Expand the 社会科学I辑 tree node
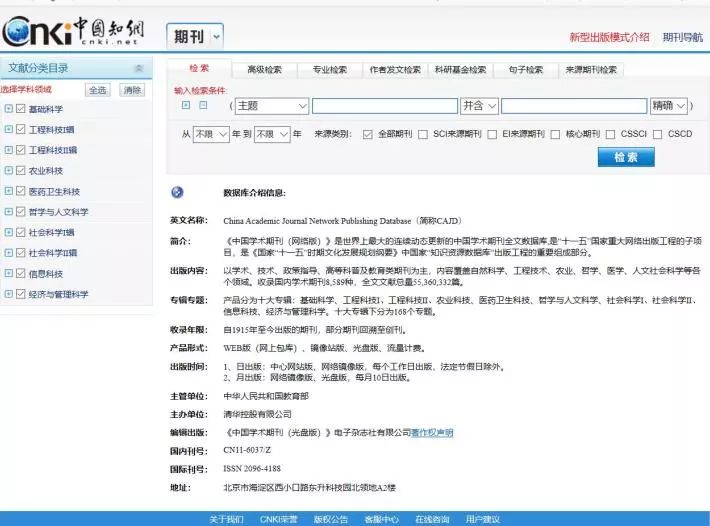 (9, 232)
